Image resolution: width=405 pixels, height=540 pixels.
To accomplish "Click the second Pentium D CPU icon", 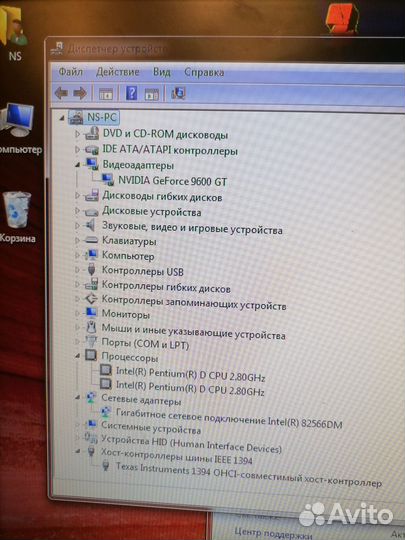I will click(x=105, y=384).
